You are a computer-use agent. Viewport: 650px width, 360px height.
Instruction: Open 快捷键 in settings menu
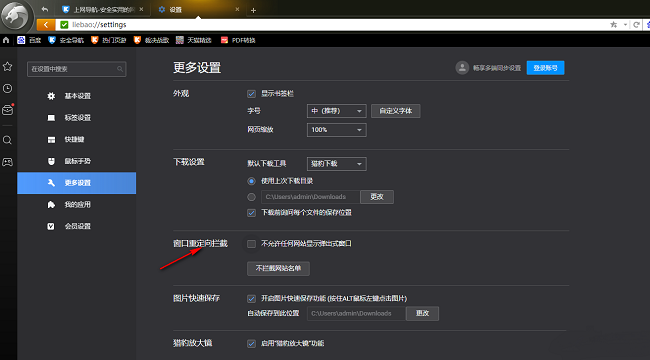[x=77, y=139]
